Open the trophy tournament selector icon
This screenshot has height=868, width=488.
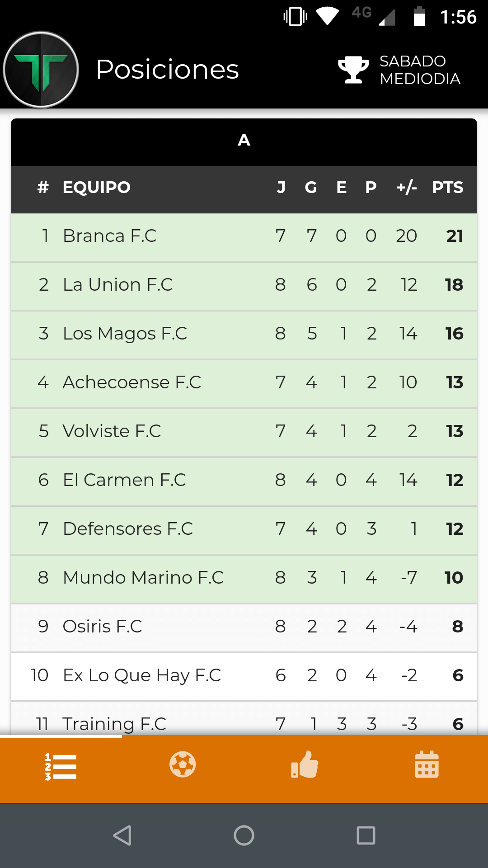[353, 70]
